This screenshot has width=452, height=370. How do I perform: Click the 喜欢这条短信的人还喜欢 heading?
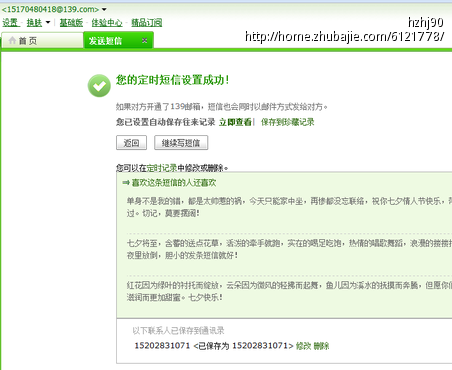click(x=174, y=183)
